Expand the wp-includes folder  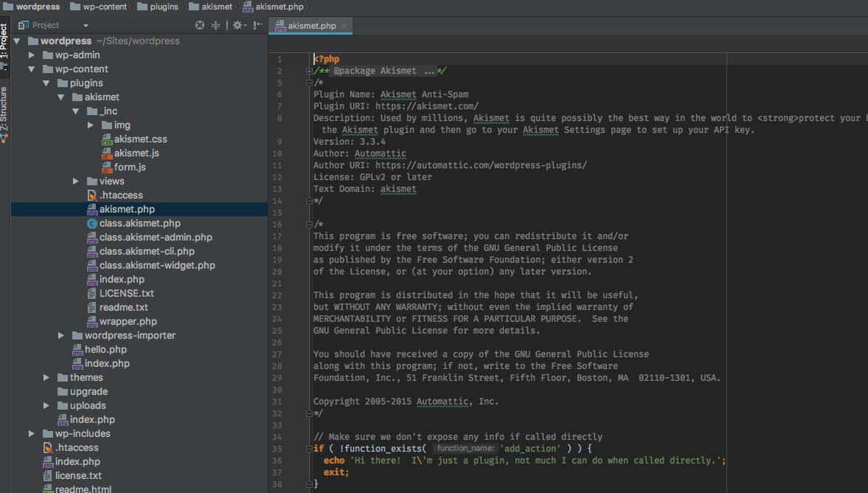click(x=32, y=434)
